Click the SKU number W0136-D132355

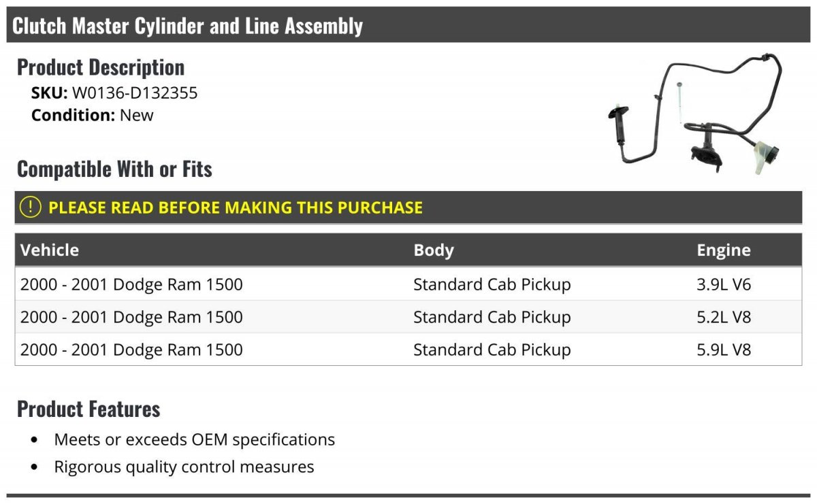click(x=135, y=93)
